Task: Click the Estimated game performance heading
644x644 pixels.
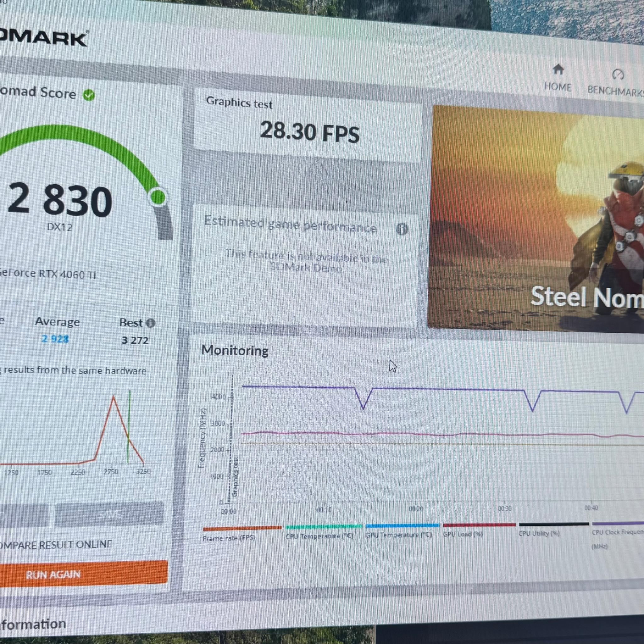Action: coord(290,224)
